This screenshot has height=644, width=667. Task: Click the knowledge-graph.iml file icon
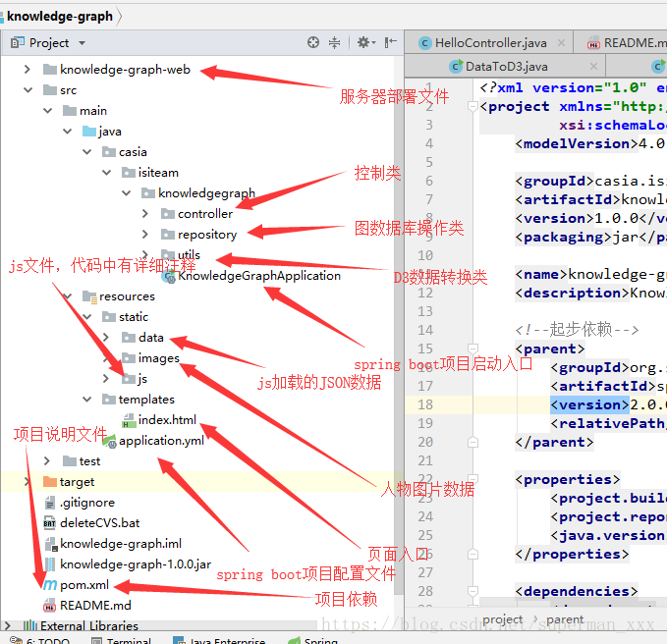[x=51, y=544]
